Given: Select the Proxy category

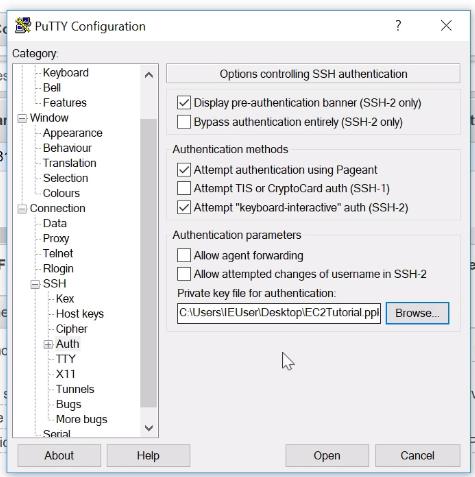Looking at the screenshot, I should pos(56,238).
